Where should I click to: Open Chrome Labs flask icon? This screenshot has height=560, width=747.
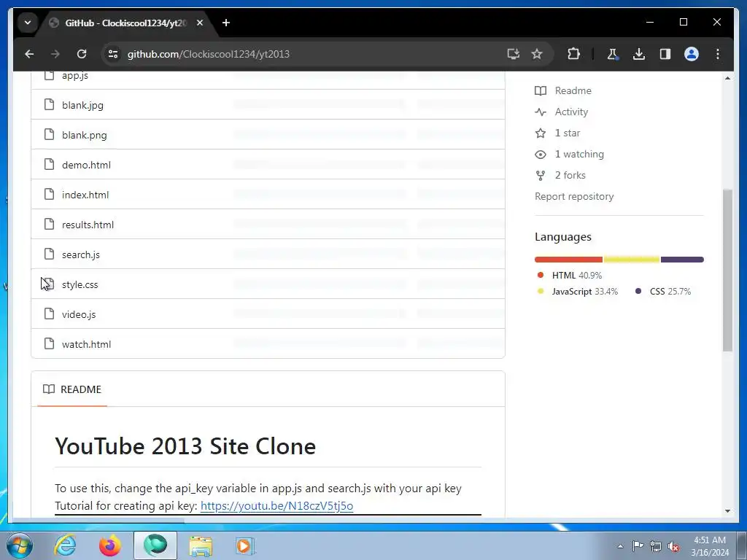pos(613,54)
